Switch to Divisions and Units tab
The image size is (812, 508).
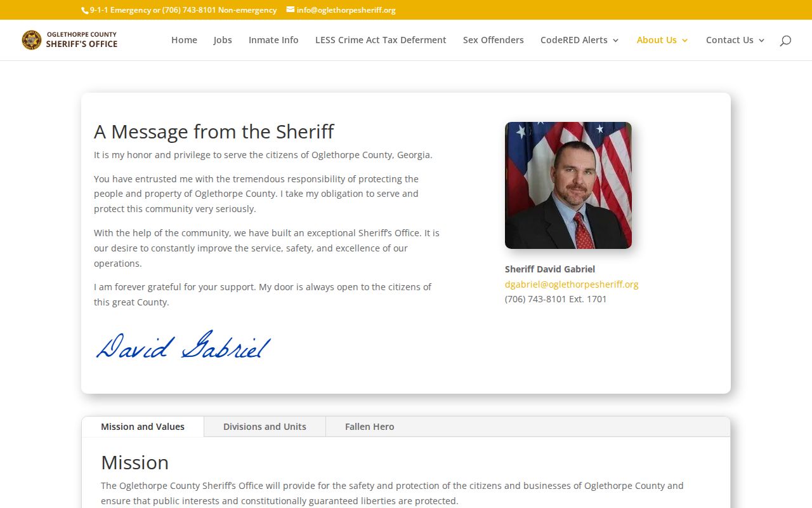pyautogui.click(x=265, y=427)
